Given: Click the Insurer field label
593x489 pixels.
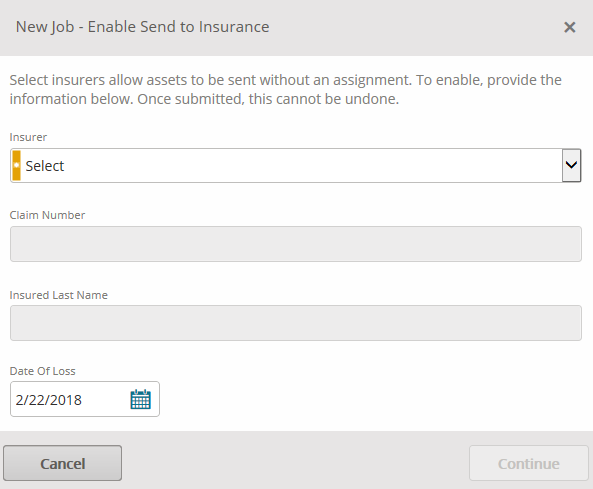Looking at the screenshot, I should (28, 137).
